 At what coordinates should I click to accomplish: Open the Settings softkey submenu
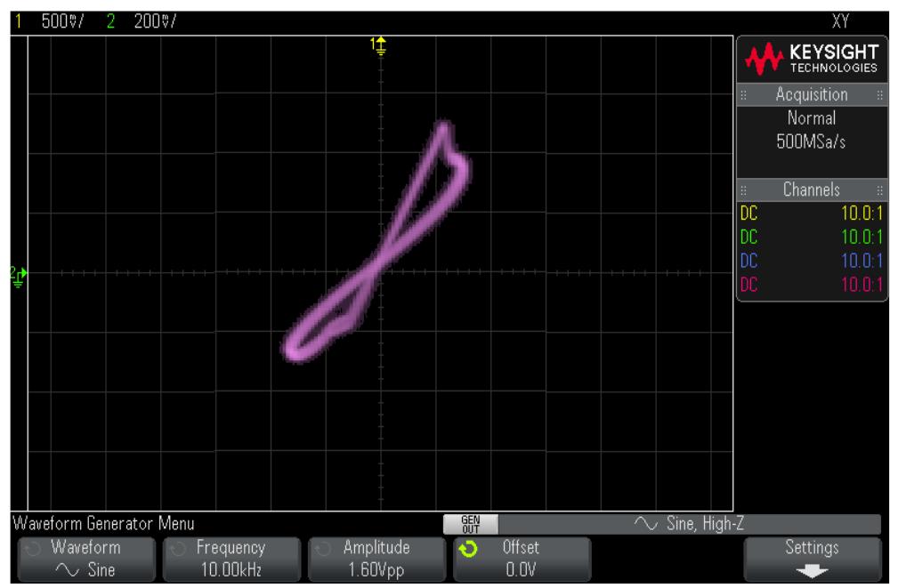(812, 559)
